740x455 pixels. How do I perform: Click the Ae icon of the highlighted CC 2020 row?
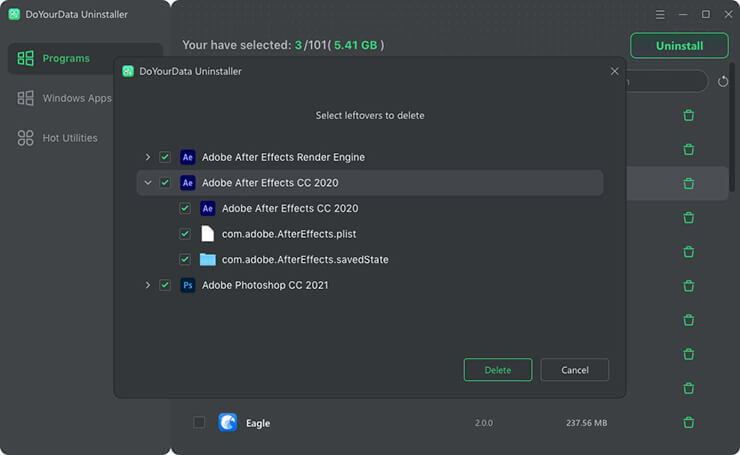[188, 183]
